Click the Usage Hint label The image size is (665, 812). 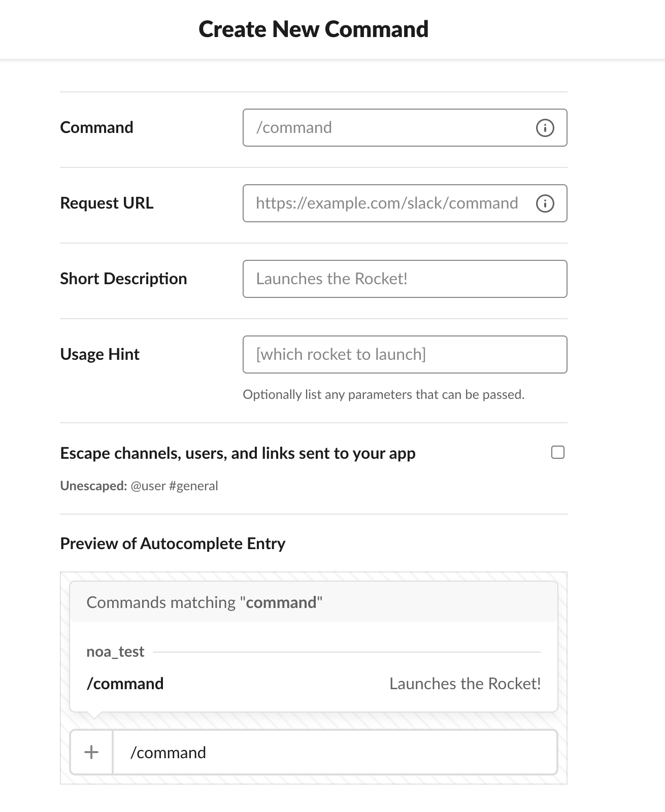pyautogui.click(x=99, y=354)
